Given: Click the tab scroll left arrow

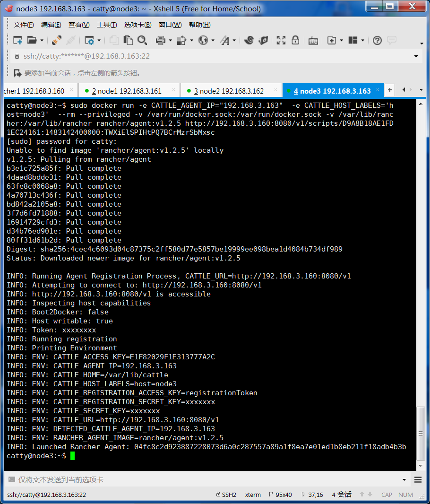Looking at the screenshot, I should click(x=404, y=90).
